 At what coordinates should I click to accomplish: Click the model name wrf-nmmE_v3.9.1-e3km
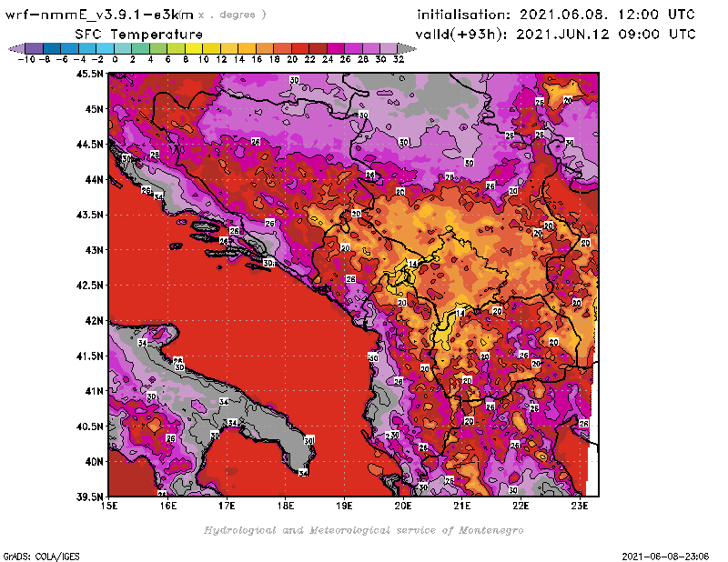point(99,15)
